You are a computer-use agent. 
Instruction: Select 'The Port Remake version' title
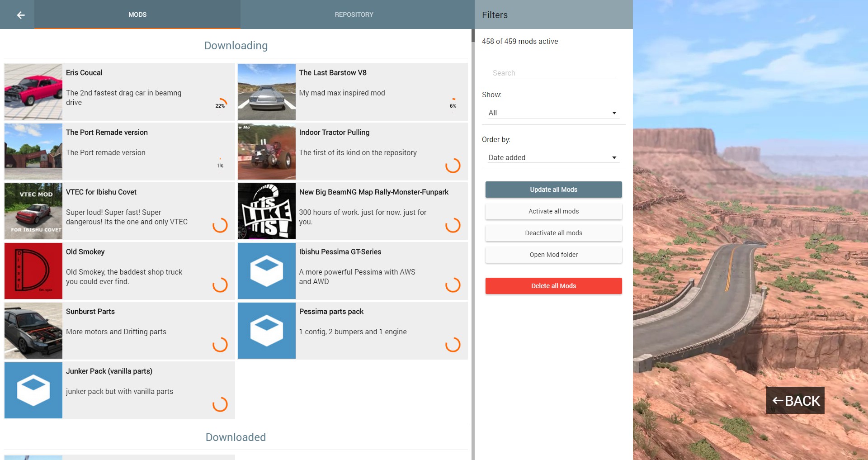point(107,133)
